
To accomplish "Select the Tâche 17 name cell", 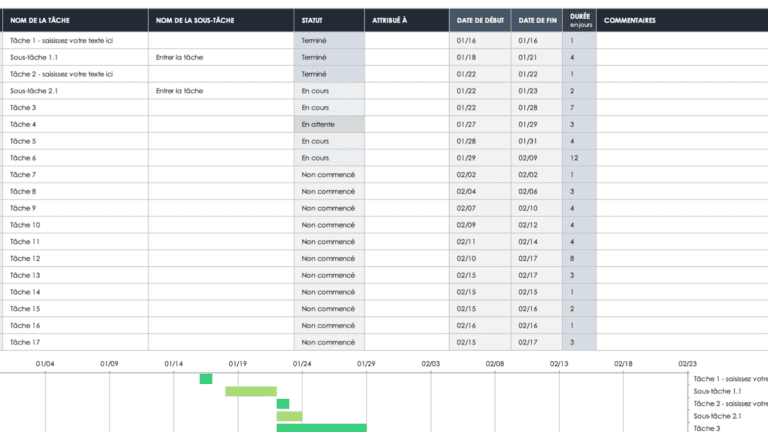I will [x=75, y=342].
